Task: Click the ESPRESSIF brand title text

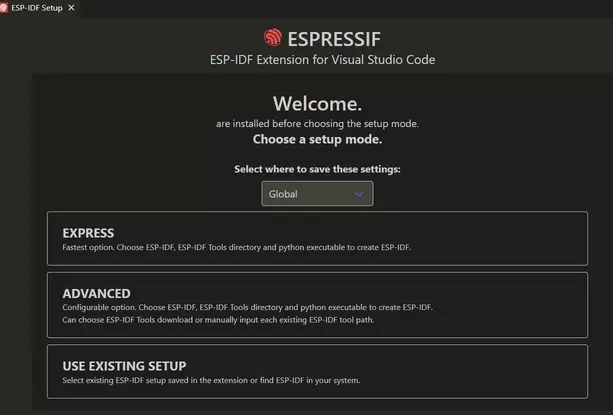Action: click(334, 39)
